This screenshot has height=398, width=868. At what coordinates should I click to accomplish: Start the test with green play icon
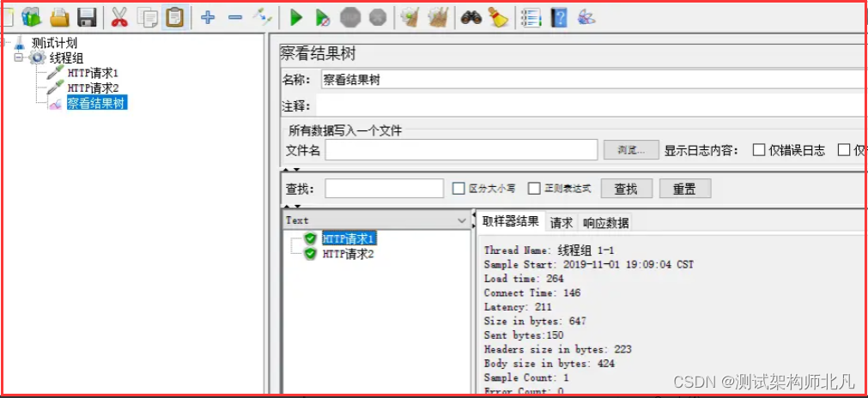[296, 18]
